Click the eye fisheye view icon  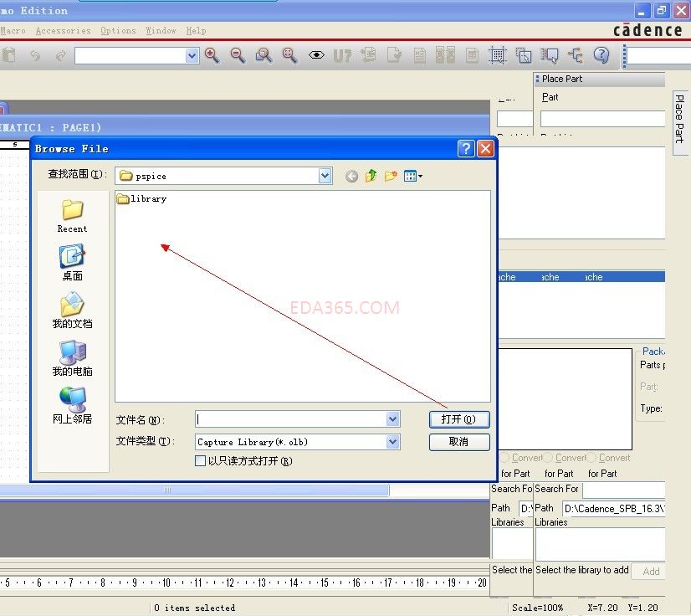pyautogui.click(x=316, y=55)
